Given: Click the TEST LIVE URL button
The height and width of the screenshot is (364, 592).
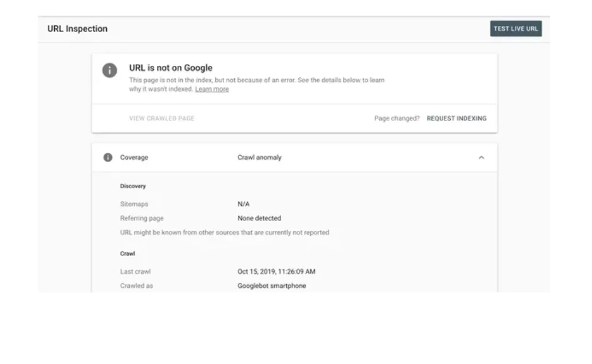Looking at the screenshot, I should click(516, 28).
